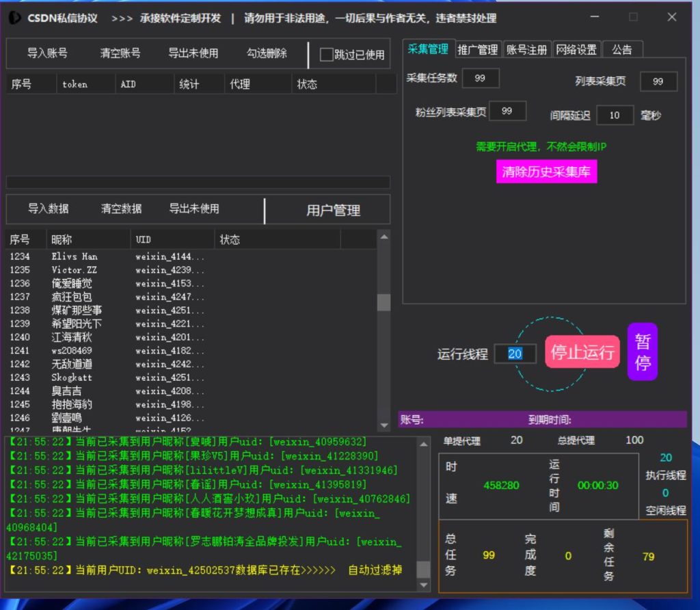Viewport: 700px width, 610px height.
Task: Open the 账号注册 tab
Action: 526,49
